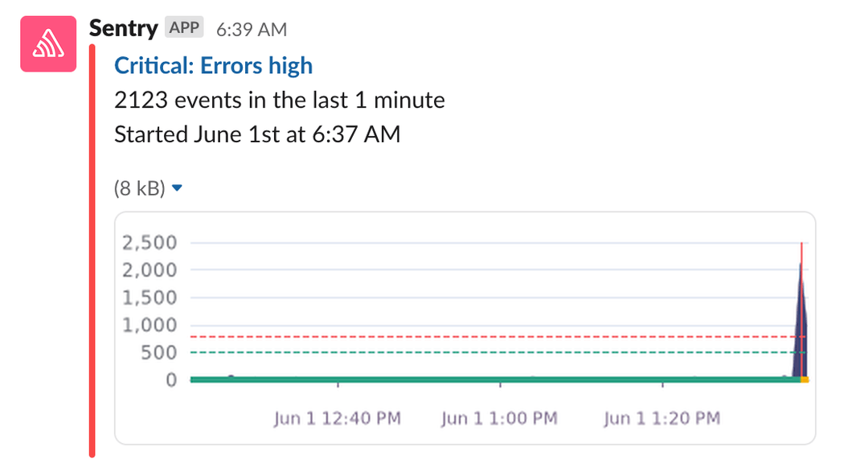Select the APP badge next to Sentry
Viewport: 868px width, 472px height.
(184, 27)
